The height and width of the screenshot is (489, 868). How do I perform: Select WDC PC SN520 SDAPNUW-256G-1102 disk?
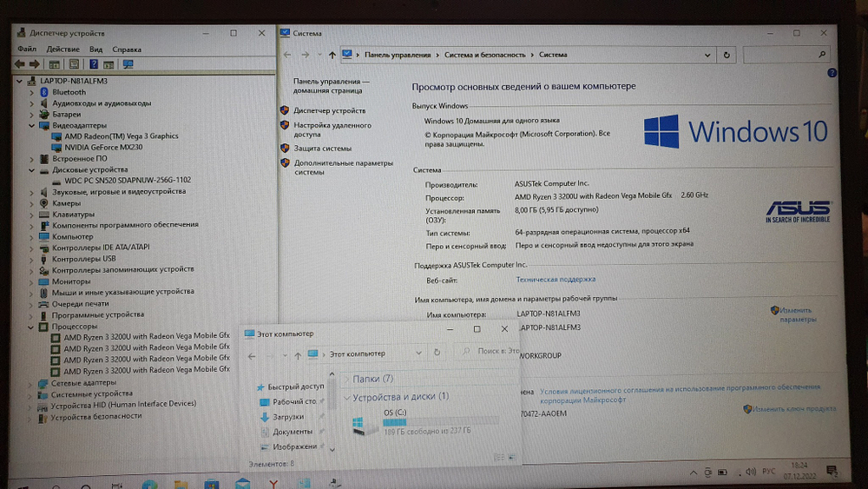(128, 180)
